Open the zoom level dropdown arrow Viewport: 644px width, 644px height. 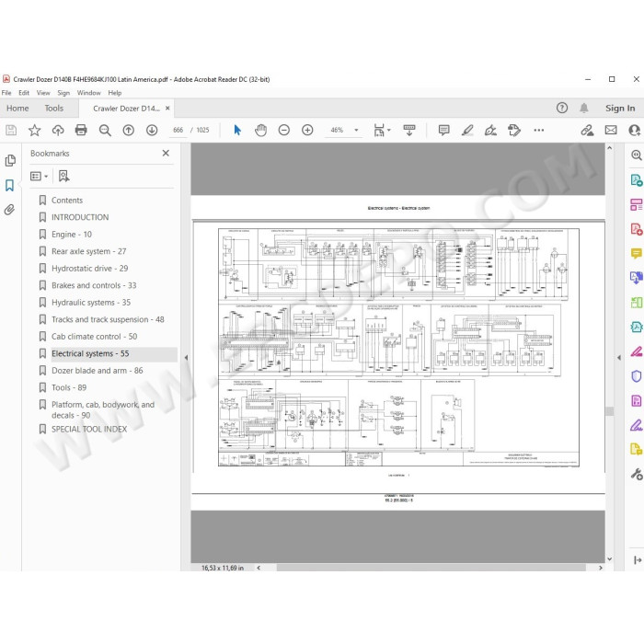coord(356,131)
